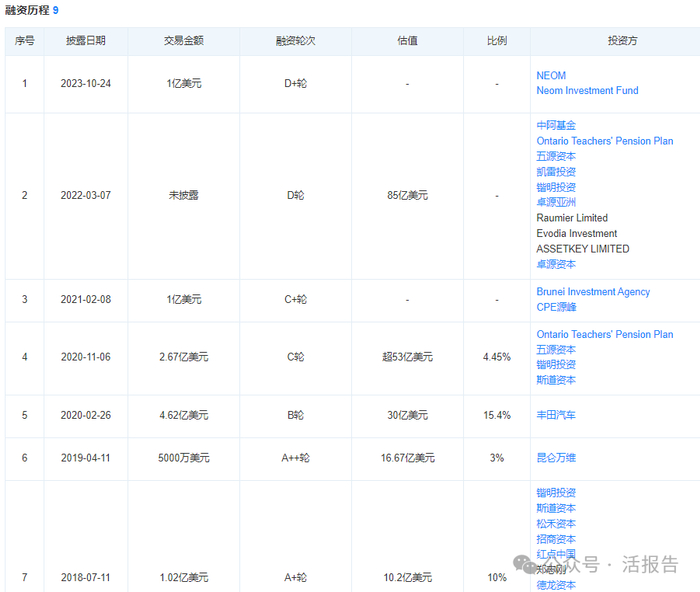The width and height of the screenshot is (700, 592).
Task: Click the 4.62亿美元 amount cell
Action: (x=184, y=416)
